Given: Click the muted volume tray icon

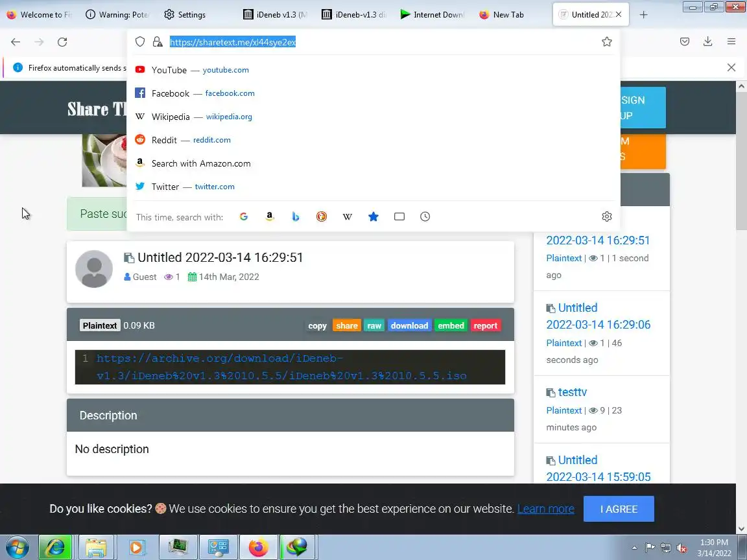Looking at the screenshot, I should (x=682, y=548).
